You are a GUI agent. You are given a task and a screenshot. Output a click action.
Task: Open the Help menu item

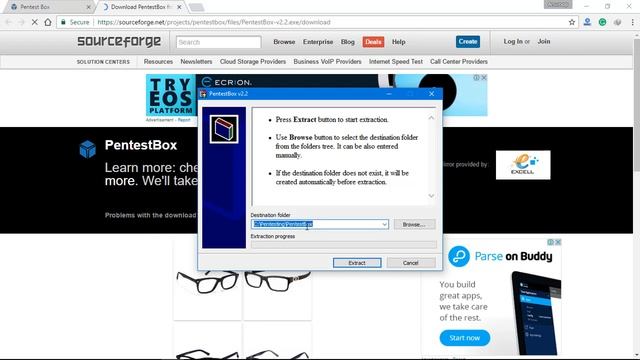pos(398,42)
